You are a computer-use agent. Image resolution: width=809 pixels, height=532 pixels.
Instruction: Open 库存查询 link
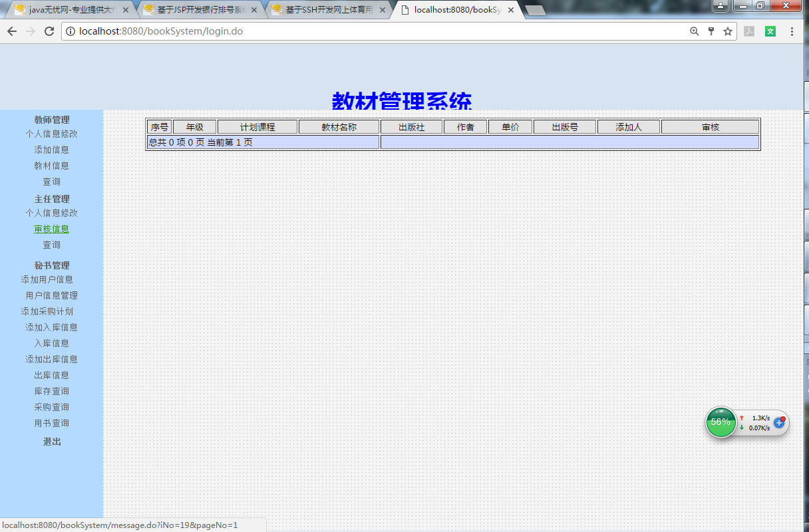point(52,391)
